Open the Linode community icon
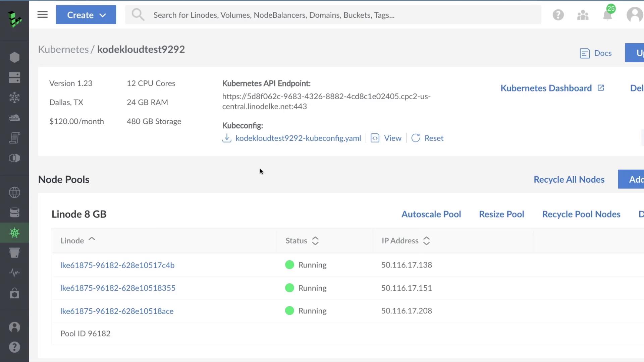The image size is (644, 362). (x=583, y=15)
